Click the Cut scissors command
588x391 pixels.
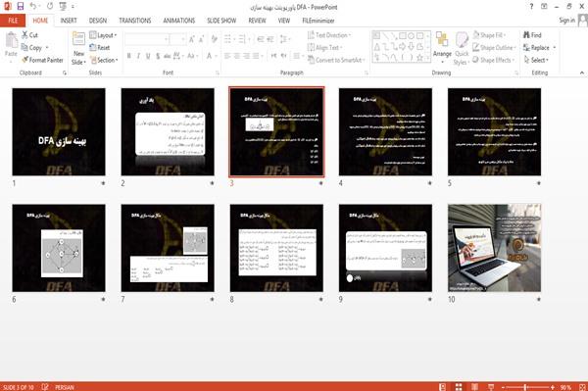[x=29, y=35]
